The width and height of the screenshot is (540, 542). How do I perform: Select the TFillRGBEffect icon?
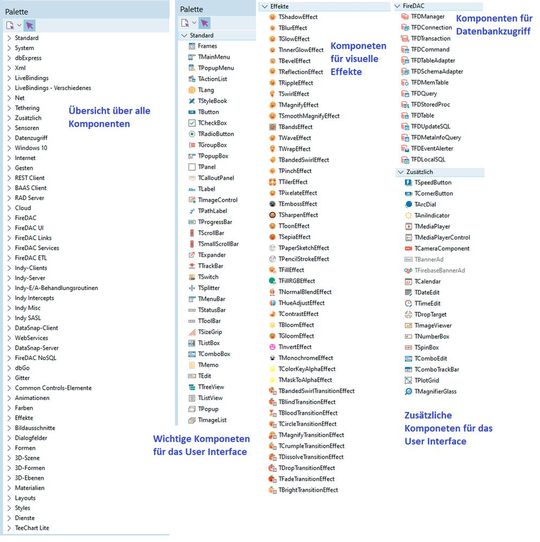272,281
